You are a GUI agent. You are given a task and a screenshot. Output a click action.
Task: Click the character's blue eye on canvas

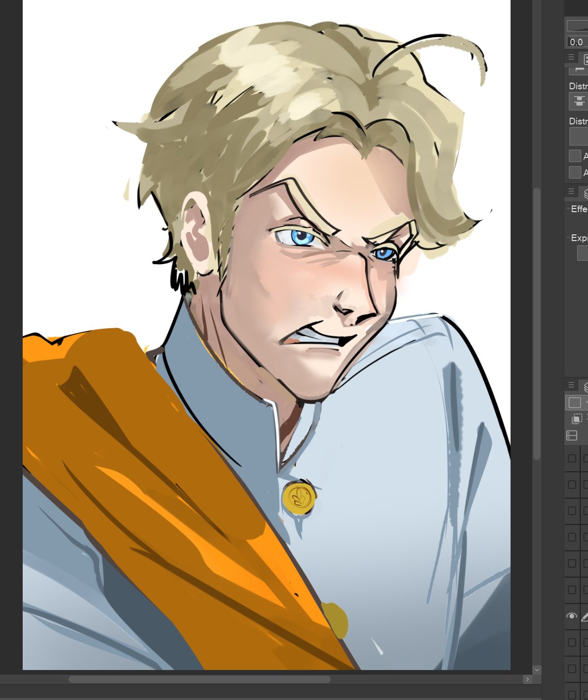click(x=302, y=237)
